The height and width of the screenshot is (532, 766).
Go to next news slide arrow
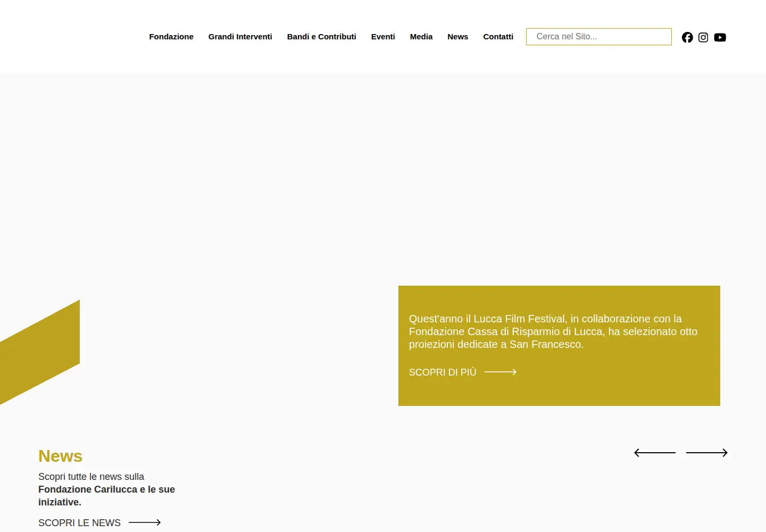tap(707, 453)
